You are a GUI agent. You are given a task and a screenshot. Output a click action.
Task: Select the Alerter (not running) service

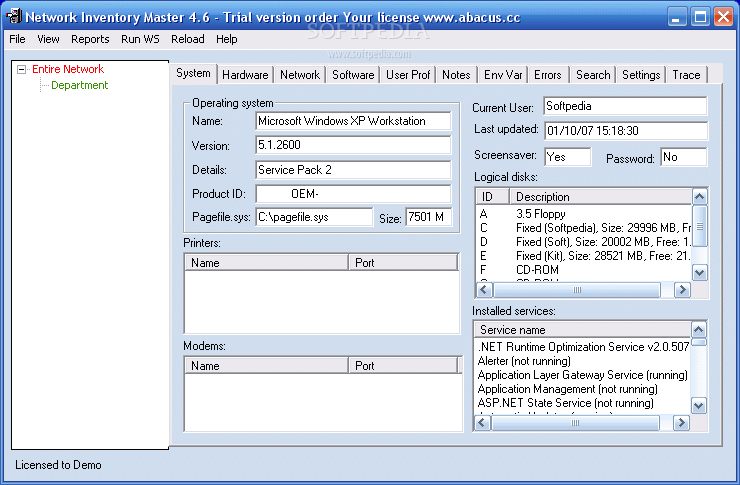pyautogui.click(x=583, y=361)
